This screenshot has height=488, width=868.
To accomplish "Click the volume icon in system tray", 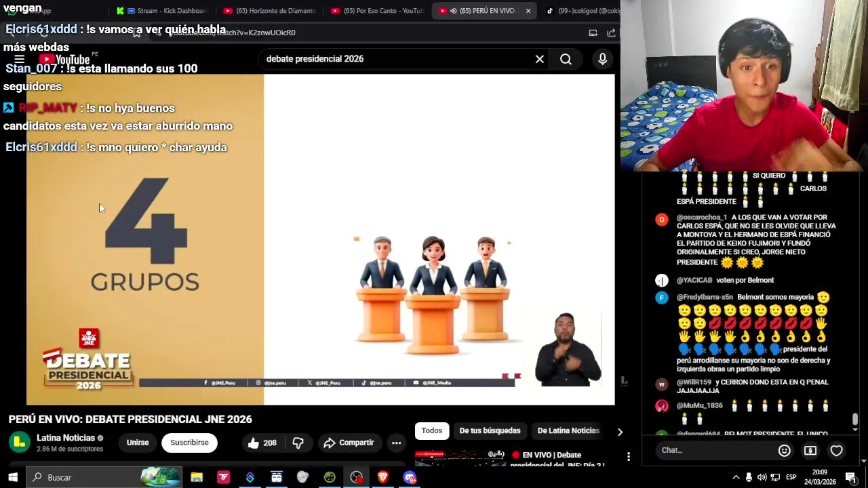I will [762, 477].
